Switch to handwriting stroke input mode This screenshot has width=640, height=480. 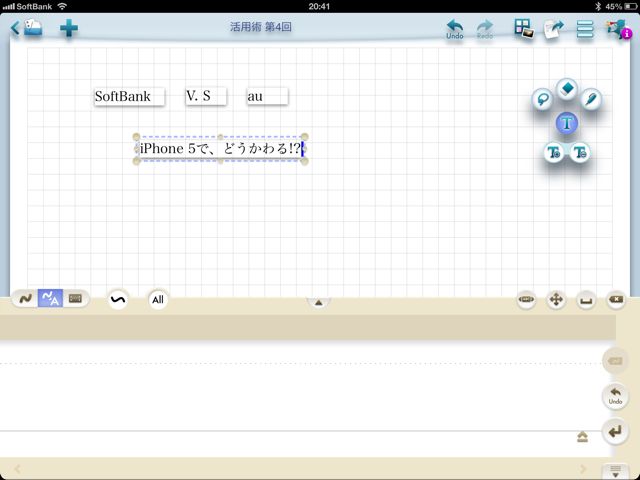(25, 298)
